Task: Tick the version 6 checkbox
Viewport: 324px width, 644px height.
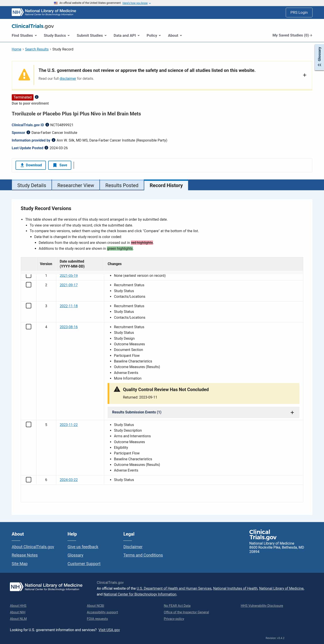Action: coord(29,479)
